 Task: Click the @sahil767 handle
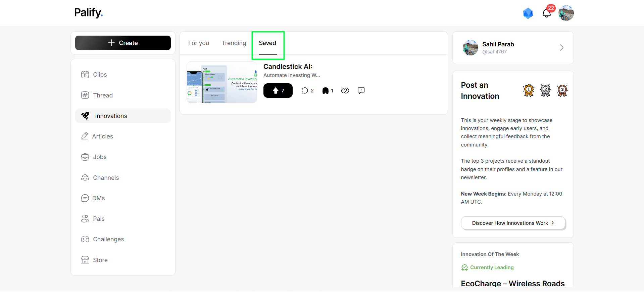(x=494, y=52)
